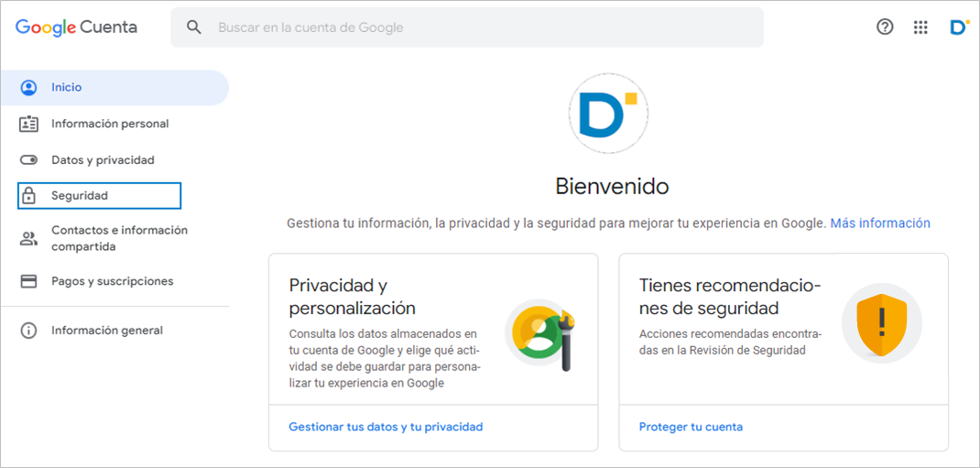Click Gestionar tus datos y tu privacidad
The image size is (980, 468).
[386, 427]
